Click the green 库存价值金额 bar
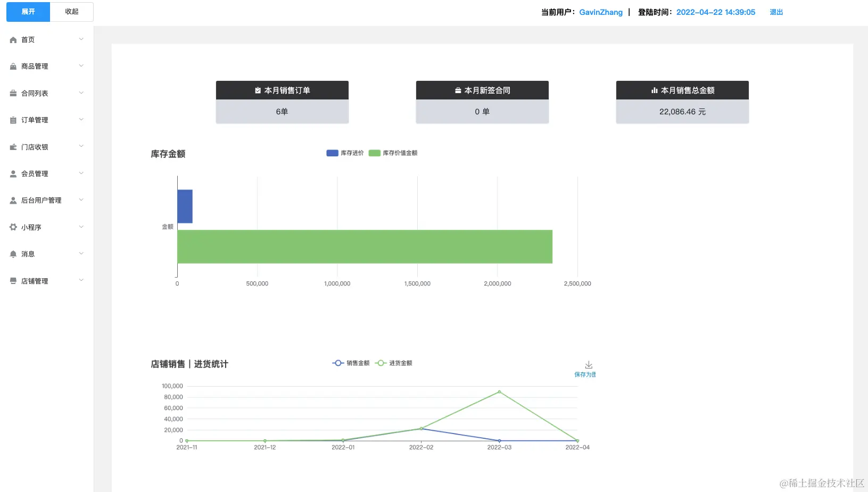Viewport: 868px width, 492px height. pos(365,247)
